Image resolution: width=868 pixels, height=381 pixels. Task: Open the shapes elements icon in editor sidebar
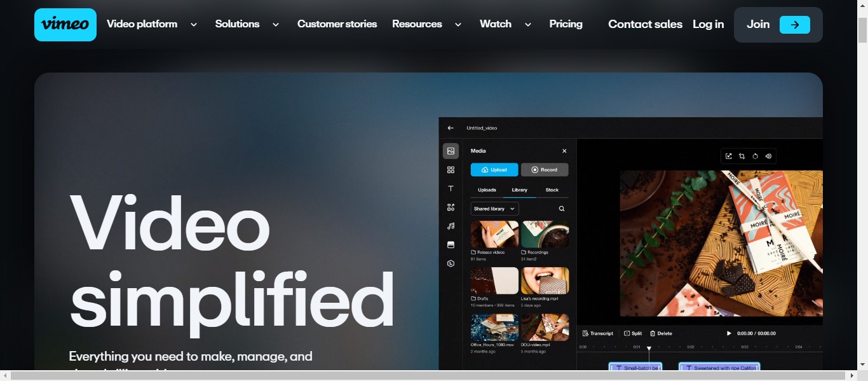[x=451, y=207]
